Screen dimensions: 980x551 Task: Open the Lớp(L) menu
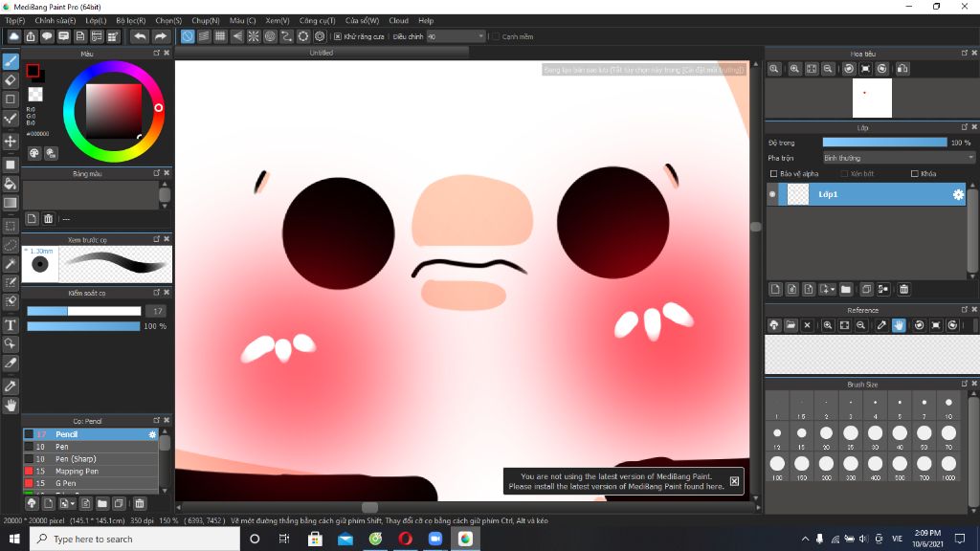pyautogui.click(x=96, y=21)
